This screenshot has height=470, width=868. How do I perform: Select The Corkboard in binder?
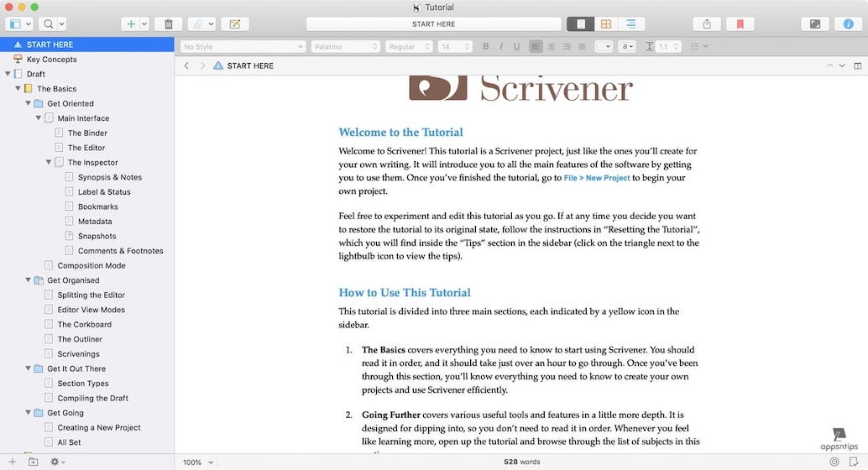(x=84, y=325)
